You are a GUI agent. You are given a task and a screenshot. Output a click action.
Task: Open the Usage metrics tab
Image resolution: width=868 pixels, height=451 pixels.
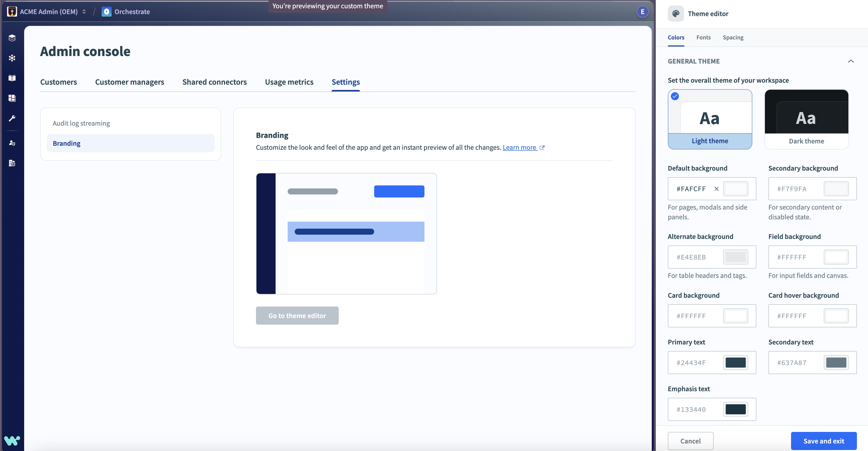(289, 82)
